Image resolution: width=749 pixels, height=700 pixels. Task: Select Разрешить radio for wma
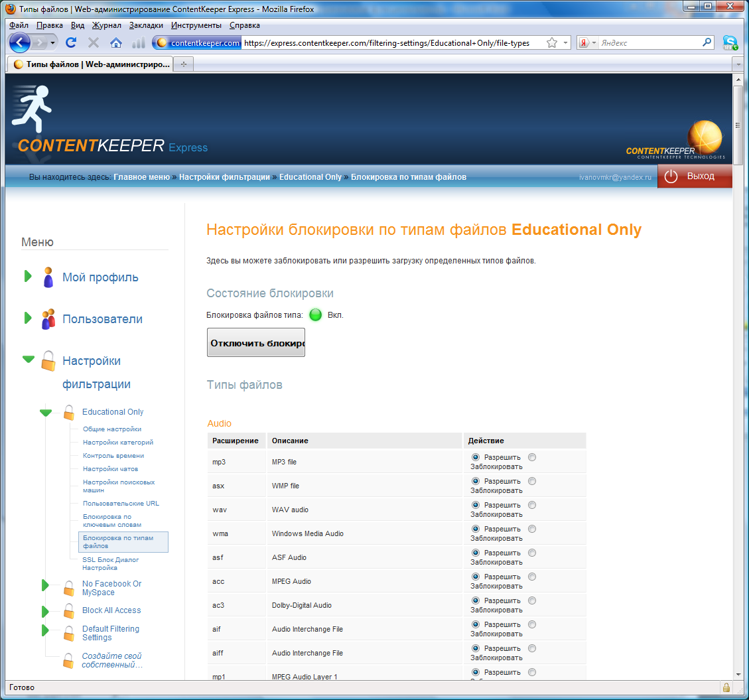click(476, 529)
